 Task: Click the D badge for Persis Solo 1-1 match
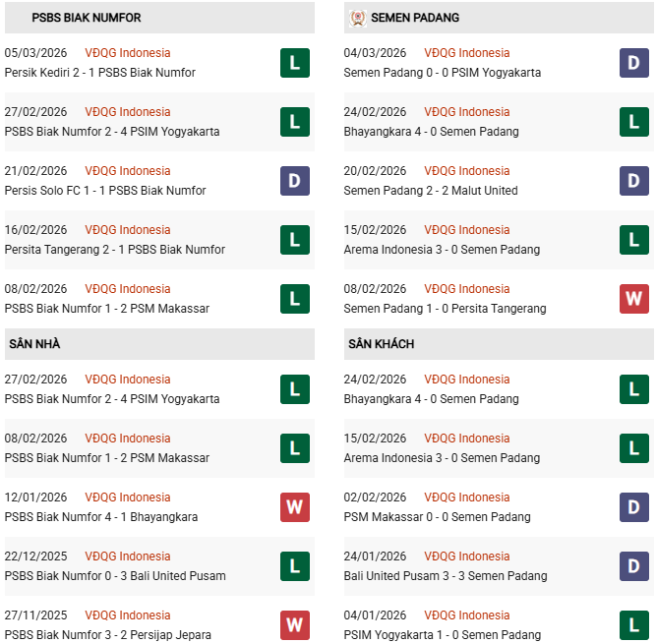[294, 181]
